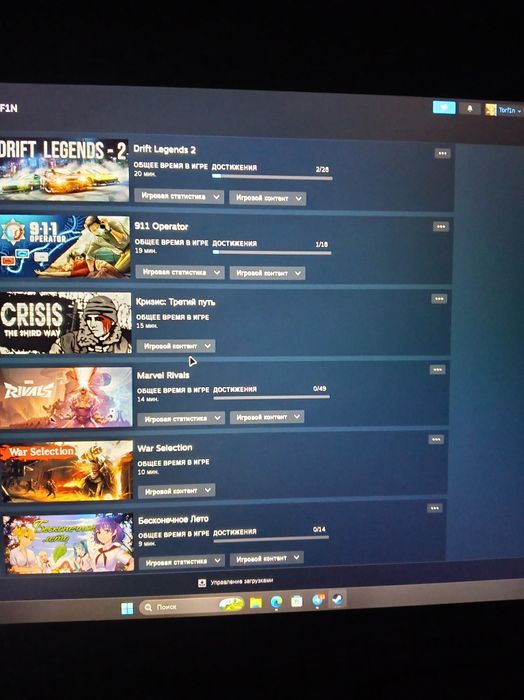Viewport: 524px width, 700px height.
Task: Click the War Selection game banner
Action: coord(67,471)
